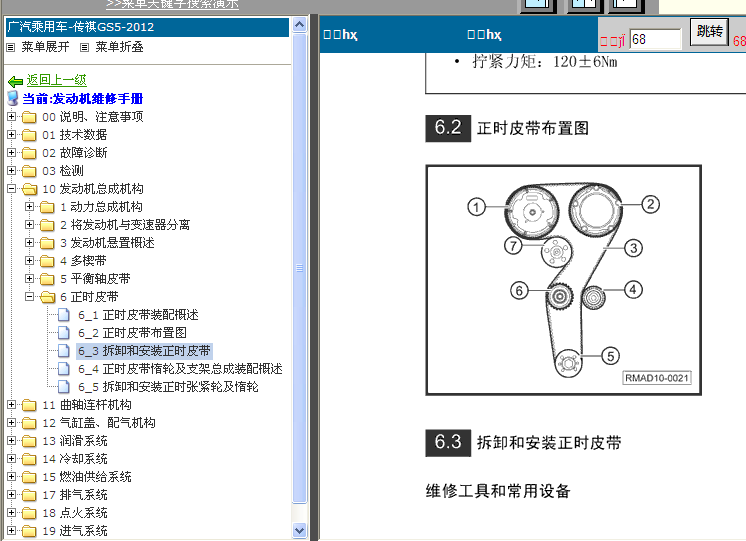Expand the 4 多楔带 subfolder

[29, 261]
